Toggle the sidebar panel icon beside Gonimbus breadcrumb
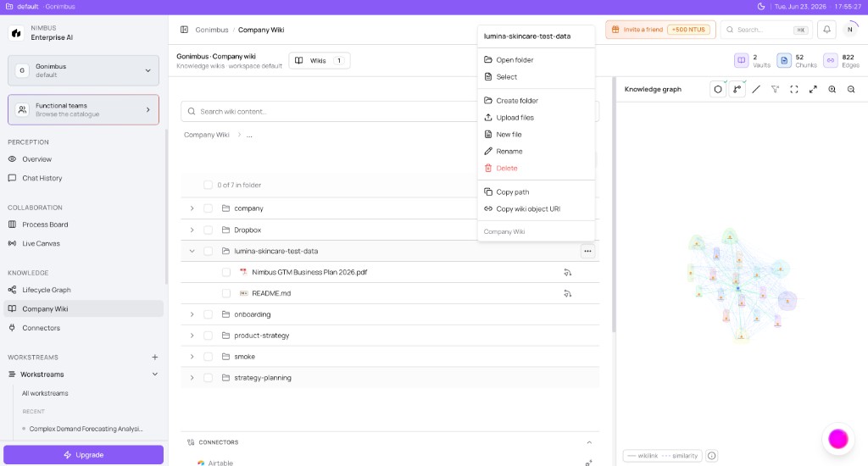 click(184, 30)
